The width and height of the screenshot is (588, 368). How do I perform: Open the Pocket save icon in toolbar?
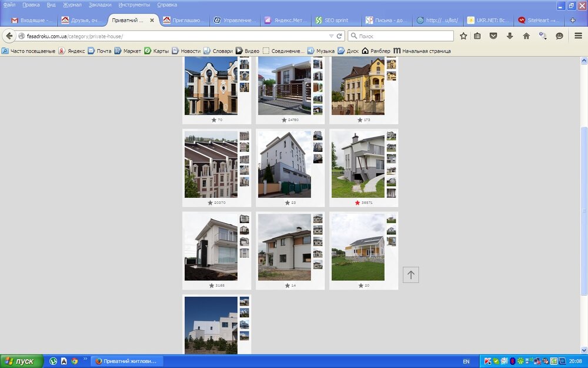coord(494,36)
